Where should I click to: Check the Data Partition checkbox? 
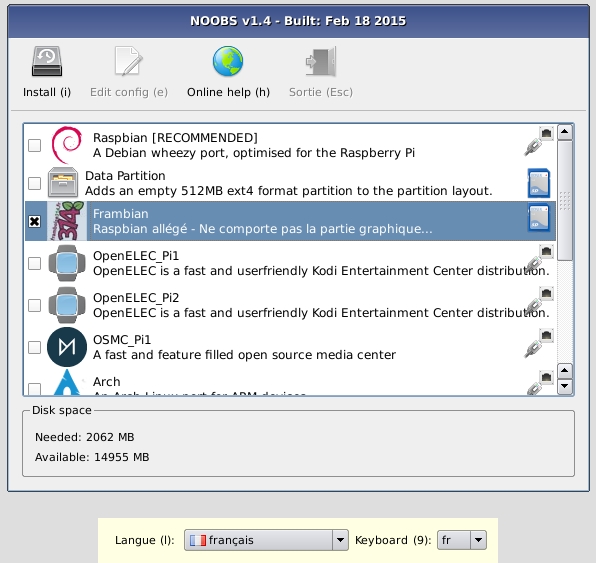pos(35,183)
